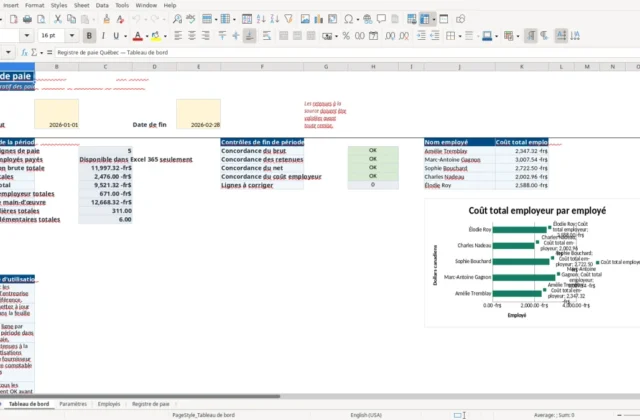Toggle Align Right
The image size is (640, 420).
pyautogui.click(x=206, y=36)
